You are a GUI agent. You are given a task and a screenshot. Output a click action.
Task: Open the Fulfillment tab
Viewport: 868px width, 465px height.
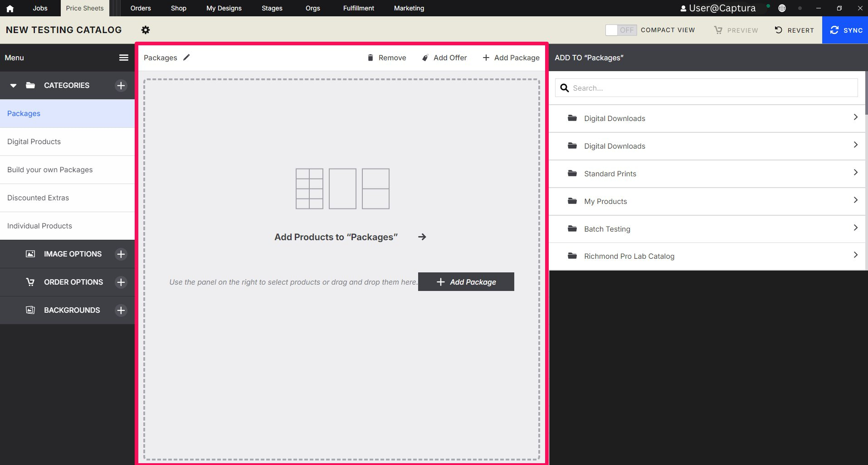click(x=359, y=8)
